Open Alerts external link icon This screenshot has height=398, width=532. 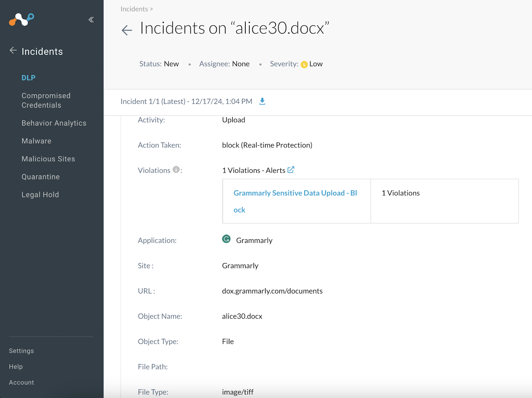291,170
